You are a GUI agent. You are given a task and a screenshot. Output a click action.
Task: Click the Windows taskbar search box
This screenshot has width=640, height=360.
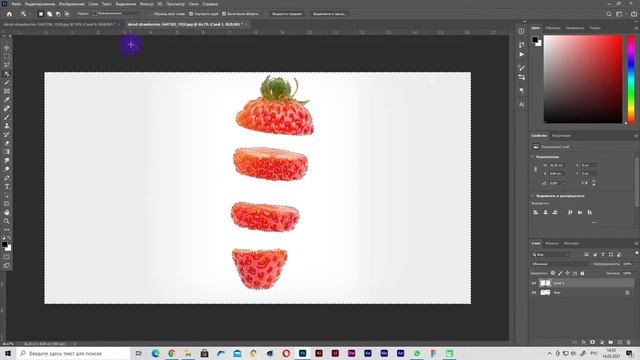click(x=73, y=353)
